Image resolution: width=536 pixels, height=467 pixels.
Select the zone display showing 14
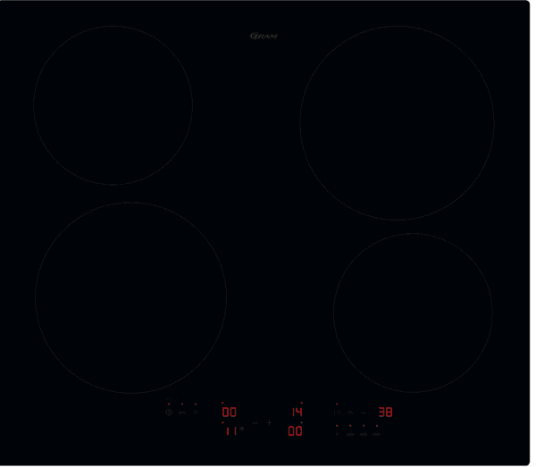pos(297,412)
